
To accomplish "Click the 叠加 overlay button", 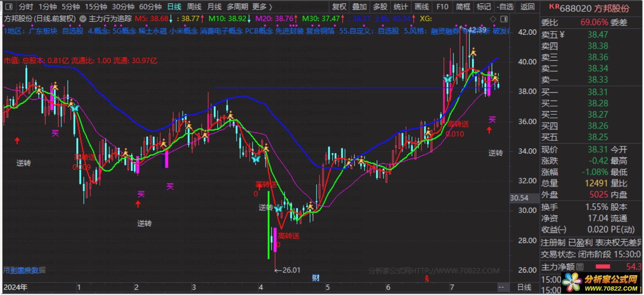I will 359,7.
